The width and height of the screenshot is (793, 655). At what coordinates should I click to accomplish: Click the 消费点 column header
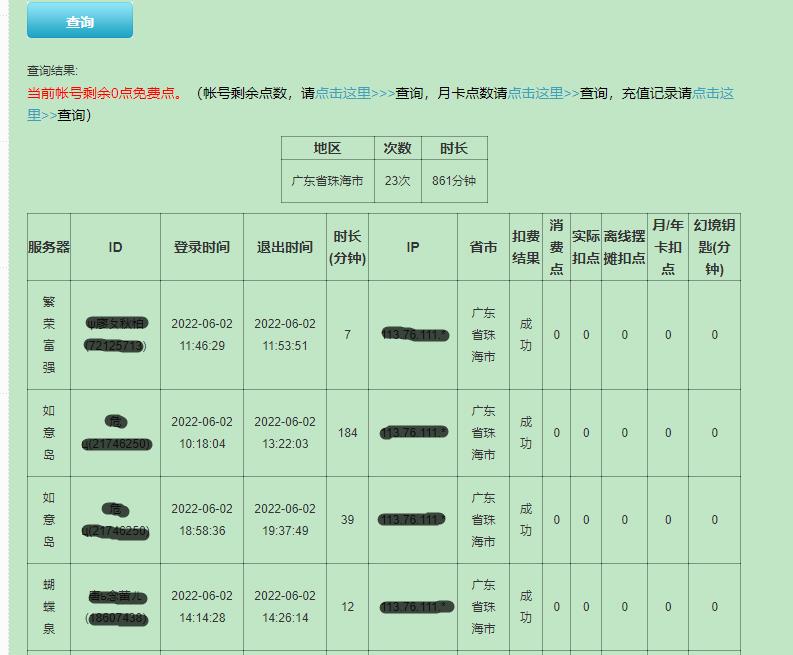coord(556,247)
